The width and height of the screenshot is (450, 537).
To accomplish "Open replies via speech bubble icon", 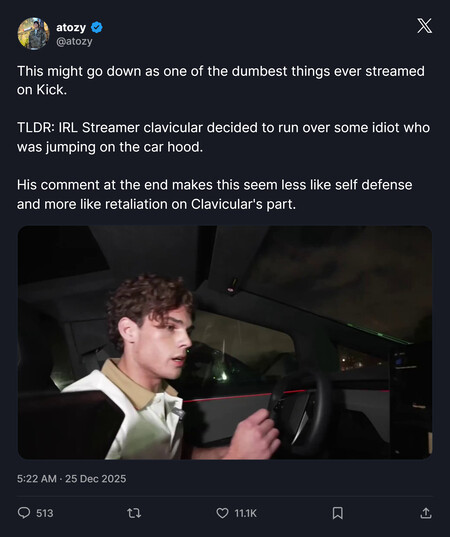I will tap(24, 513).
